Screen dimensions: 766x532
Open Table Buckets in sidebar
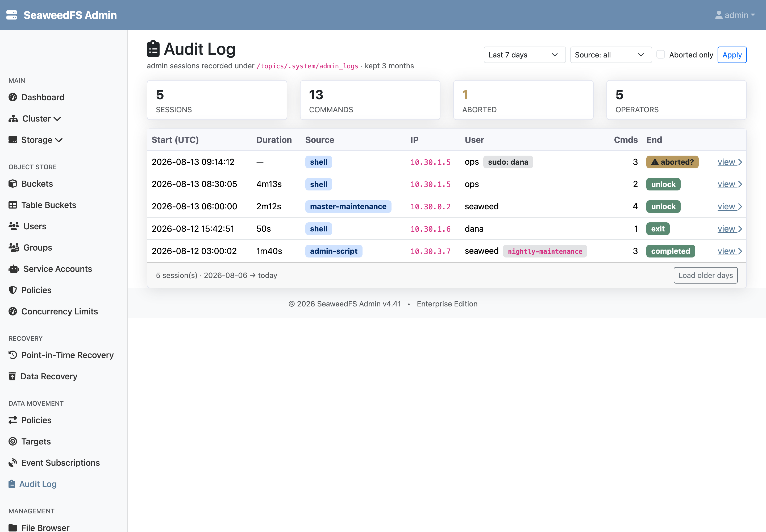tap(49, 205)
